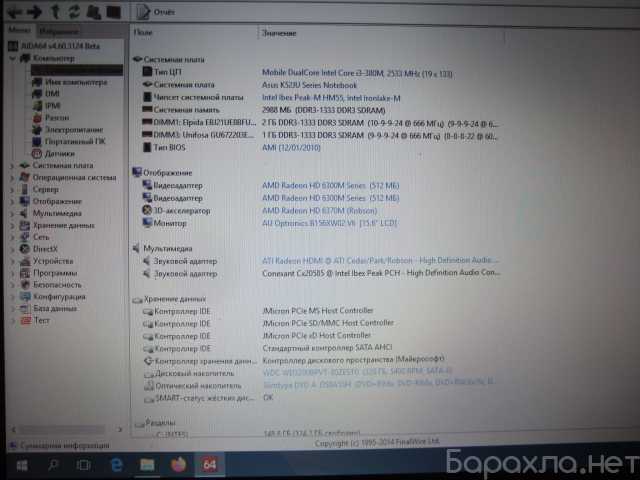
Task: Click the Поле column header
Action: click(143, 32)
